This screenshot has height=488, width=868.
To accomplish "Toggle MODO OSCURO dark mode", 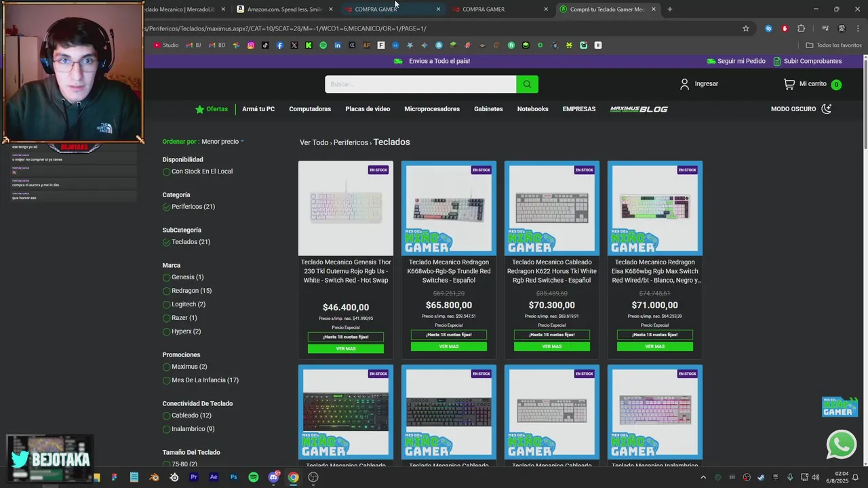I will [x=801, y=109].
